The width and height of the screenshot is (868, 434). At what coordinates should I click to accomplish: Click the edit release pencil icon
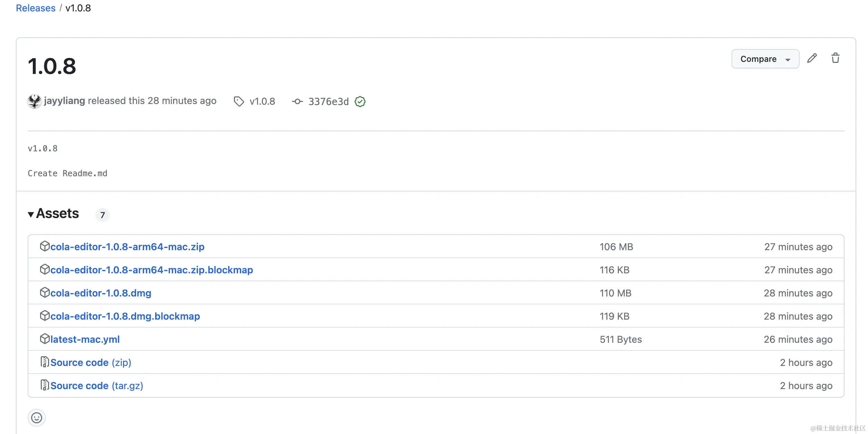[812, 58]
